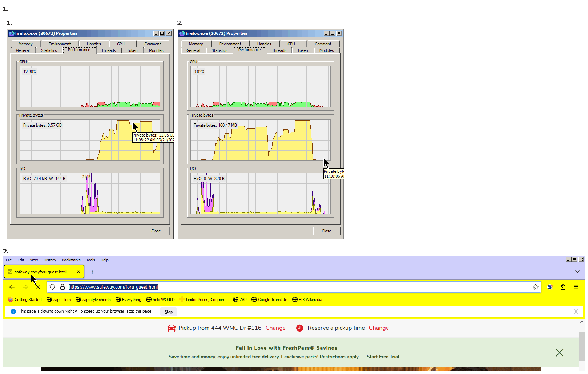Open the FIX Wikipedia bookmark
This screenshot has height=374, width=588.
point(307,300)
